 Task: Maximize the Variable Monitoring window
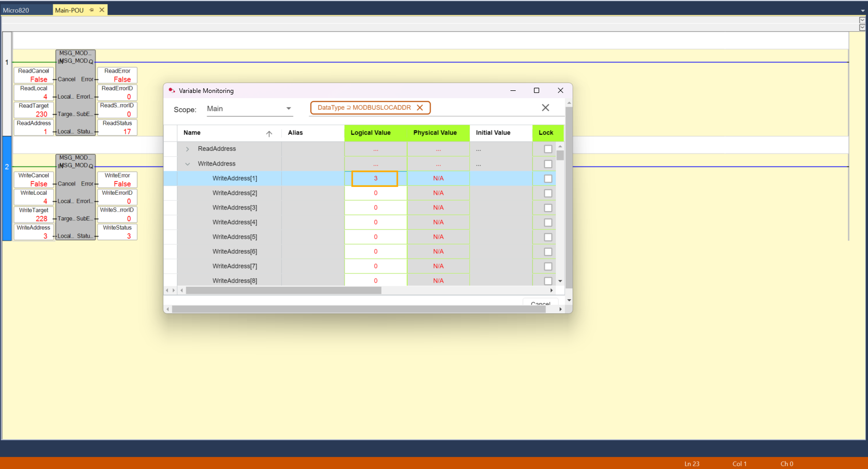(x=536, y=90)
